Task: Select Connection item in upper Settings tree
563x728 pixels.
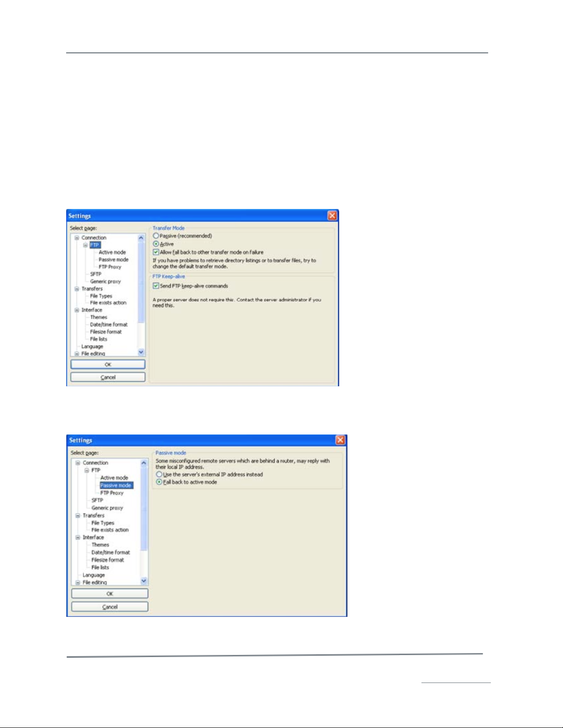Action: 94,237
